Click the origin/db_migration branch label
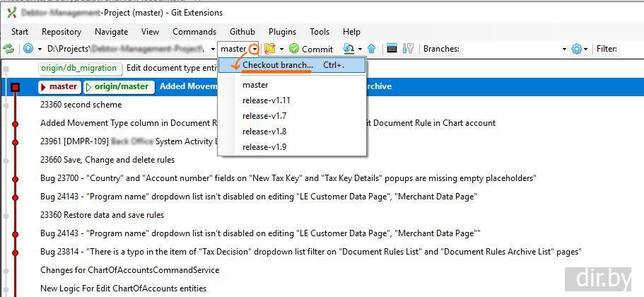The height and width of the screenshot is (297, 644). pos(78,68)
